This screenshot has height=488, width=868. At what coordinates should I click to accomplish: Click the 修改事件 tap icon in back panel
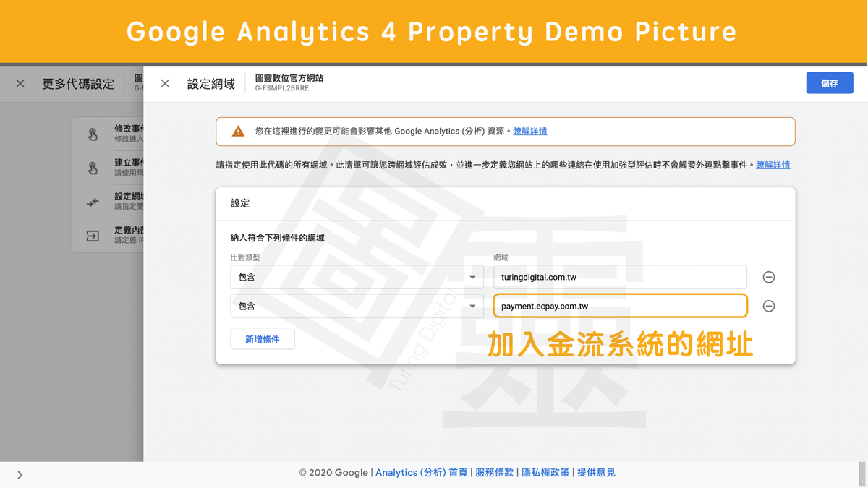pyautogui.click(x=93, y=134)
